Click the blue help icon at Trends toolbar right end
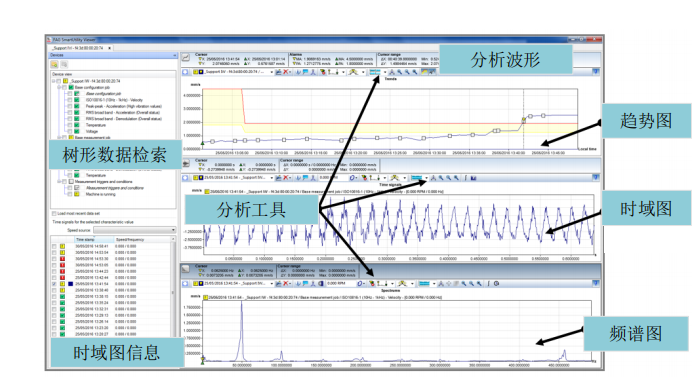697x384 pixels. pyautogui.click(x=596, y=72)
